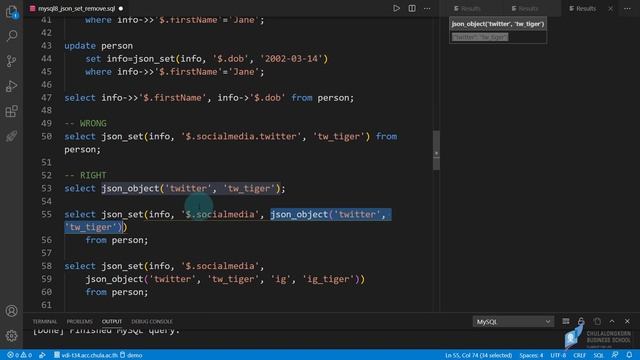Open editor More Actions ellipsis
Screen dimensions: 640x360
coord(427,8)
